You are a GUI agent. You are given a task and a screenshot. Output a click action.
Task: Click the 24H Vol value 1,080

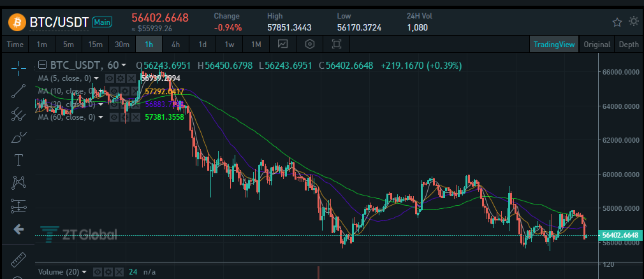pos(417,28)
